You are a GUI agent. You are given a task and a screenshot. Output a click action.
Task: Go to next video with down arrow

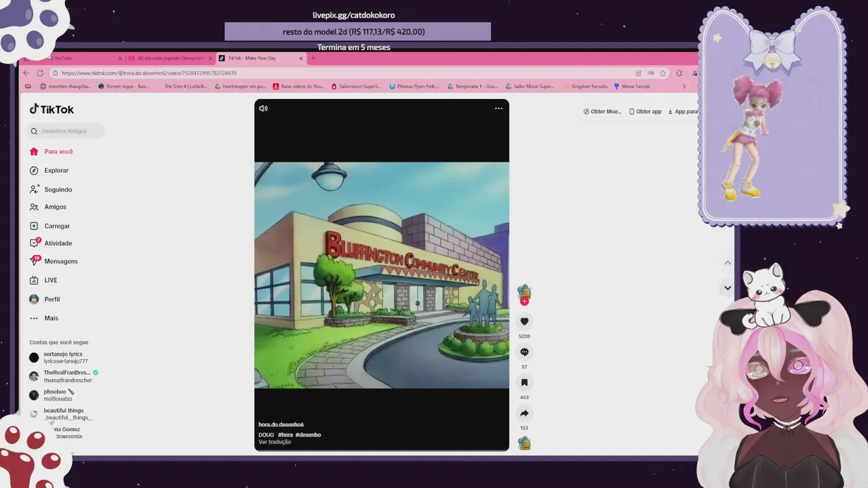tap(728, 287)
